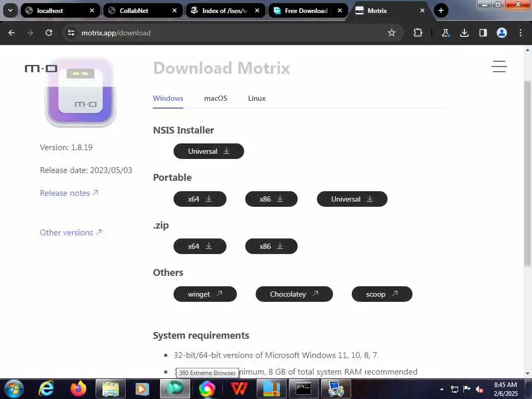Select the Linux platform tab
Image resolution: width=532 pixels, height=399 pixels.
click(257, 98)
